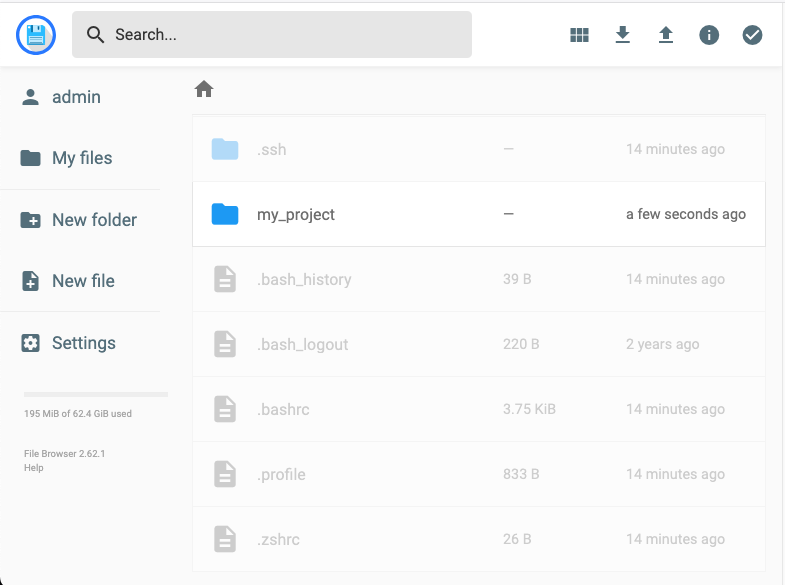Viewport: 785px width, 585px height.
Task: Click the File Browser floppy disk logo
Action: 36,35
